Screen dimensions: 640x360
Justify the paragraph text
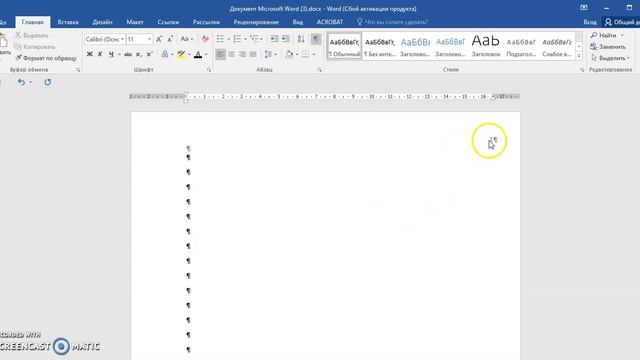253,54
